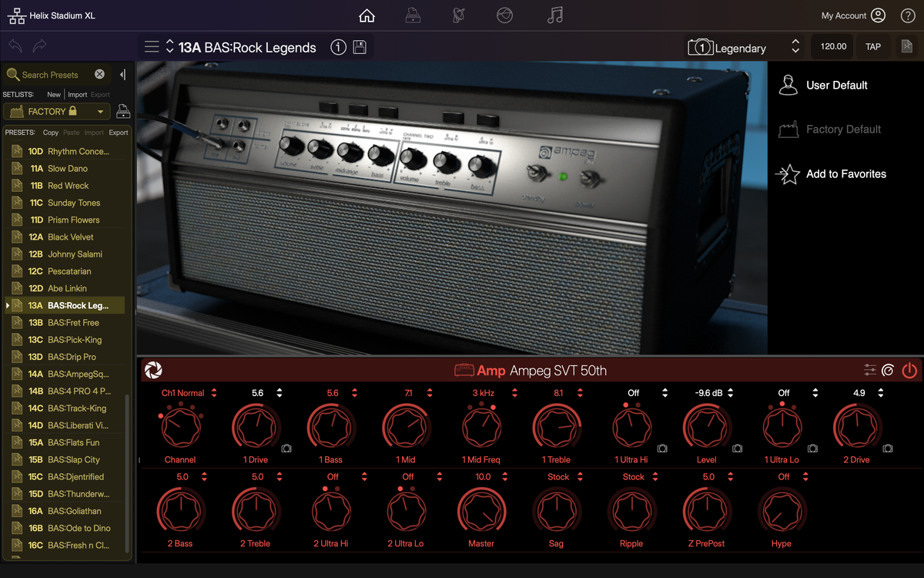
Task: Collapse the preset list side panel
Action: pos(122,75)
